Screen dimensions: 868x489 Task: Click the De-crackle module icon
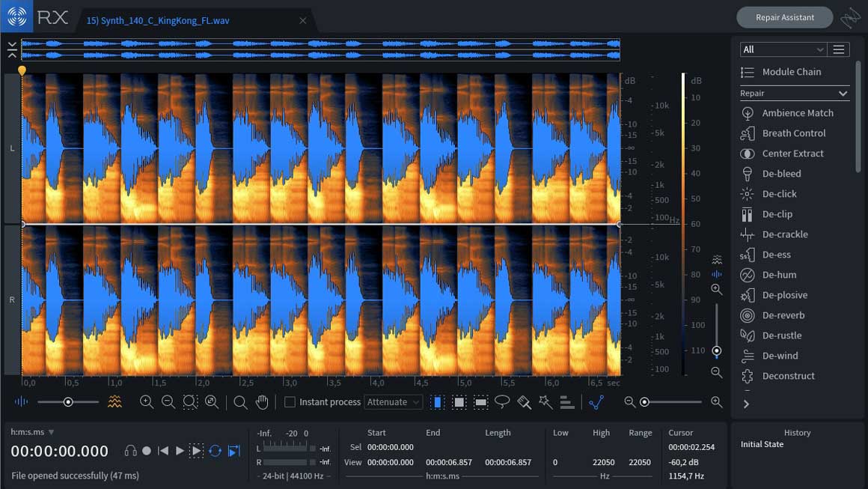748,234
